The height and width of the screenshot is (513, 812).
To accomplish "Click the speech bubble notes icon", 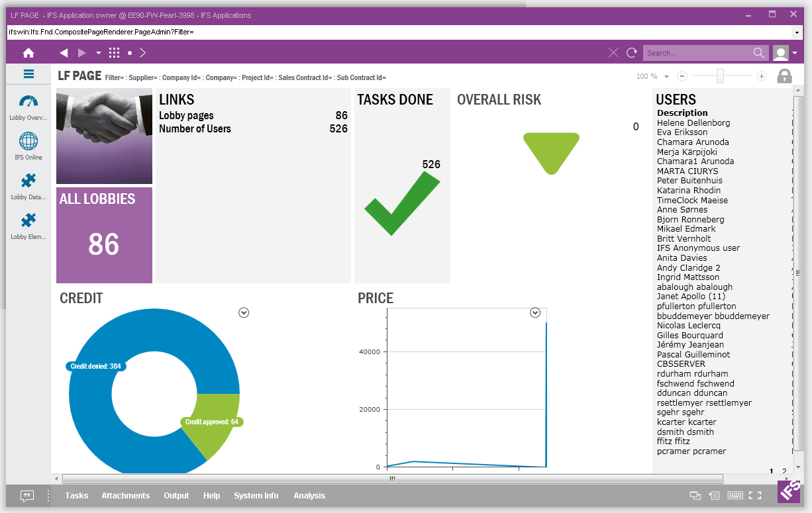I will [27, 496].
